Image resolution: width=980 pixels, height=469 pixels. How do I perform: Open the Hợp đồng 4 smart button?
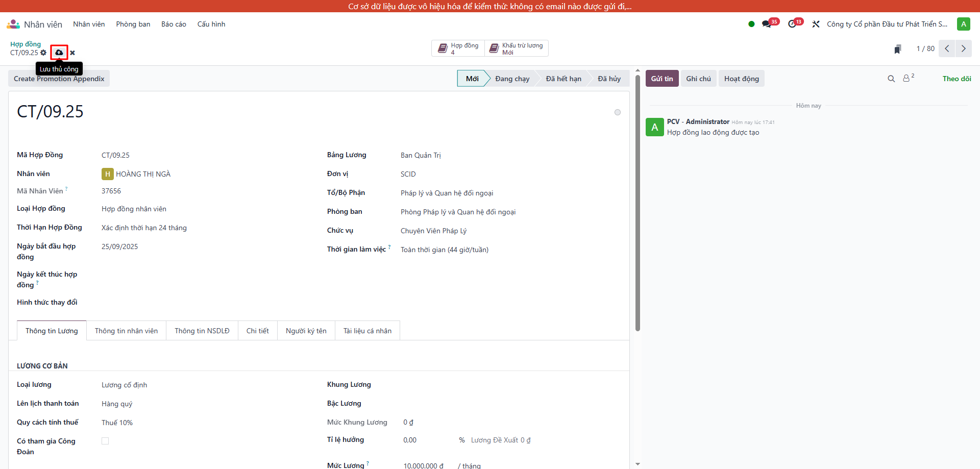458,48
